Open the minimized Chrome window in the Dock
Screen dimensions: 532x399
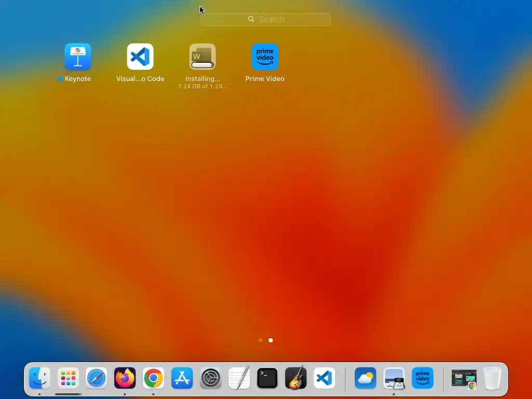(464, 379)
